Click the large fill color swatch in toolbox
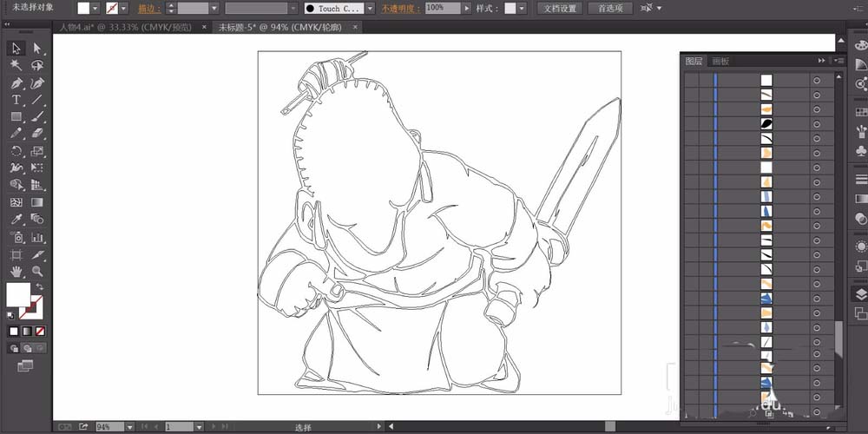Screen dimensions: 868x434 18,294
